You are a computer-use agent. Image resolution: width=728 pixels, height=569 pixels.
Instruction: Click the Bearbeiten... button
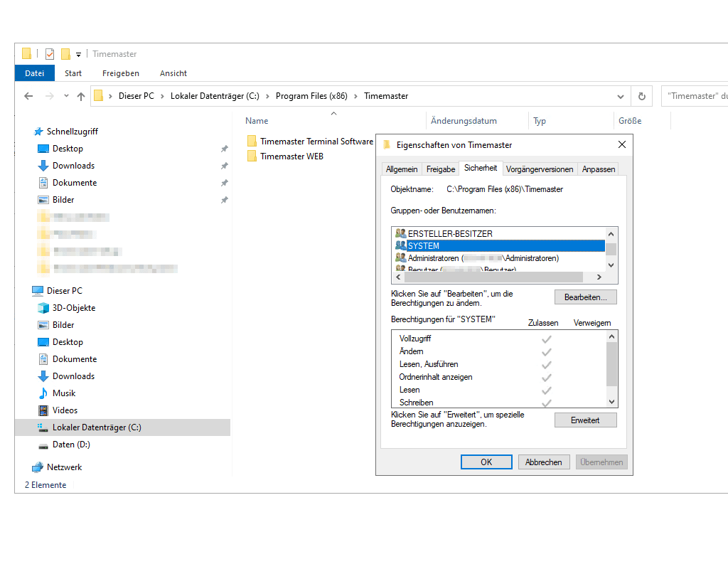(585, 297)
